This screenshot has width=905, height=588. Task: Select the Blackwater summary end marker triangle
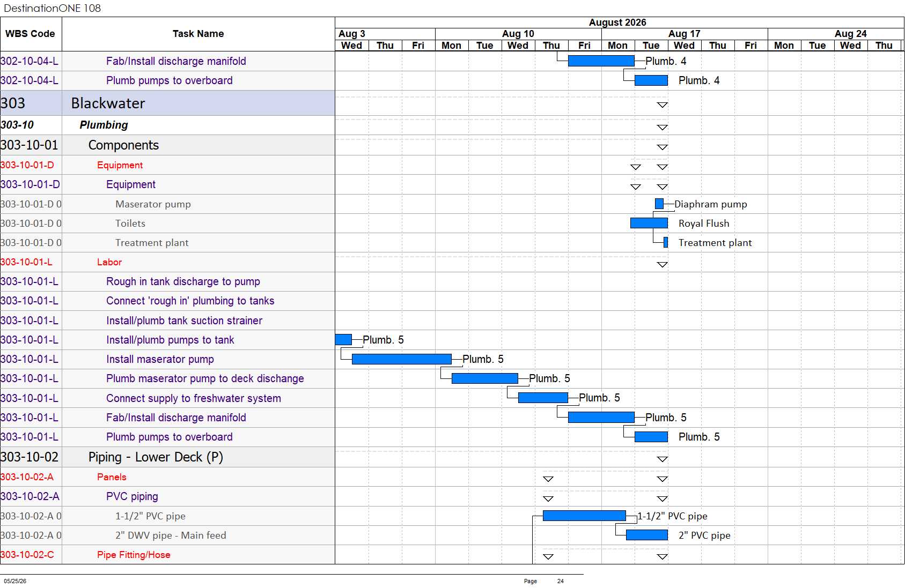tap(663, 105)
